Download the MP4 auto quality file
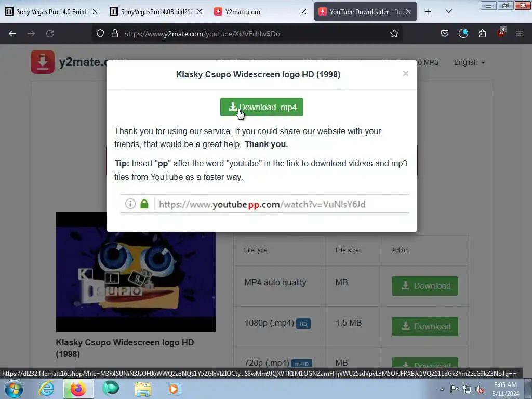This screenshot has height=399, width=532. click(425, 286)
